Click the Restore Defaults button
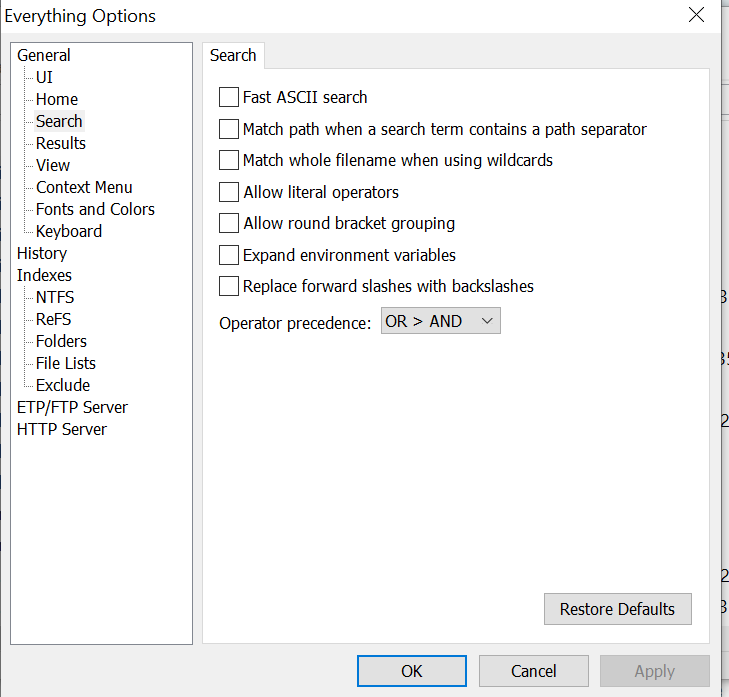The image size is (729, 697). pos(617,609)
